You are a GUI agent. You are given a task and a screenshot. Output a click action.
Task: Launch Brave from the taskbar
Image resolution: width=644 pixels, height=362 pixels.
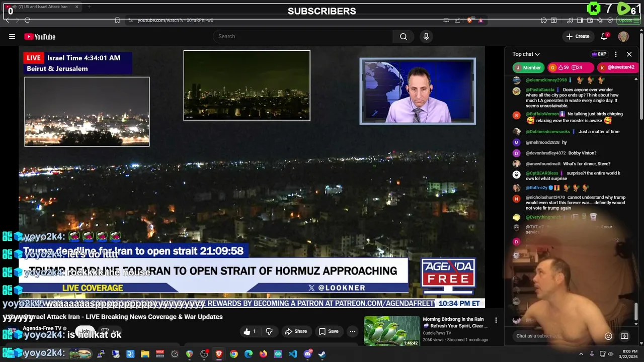(219, 354)
